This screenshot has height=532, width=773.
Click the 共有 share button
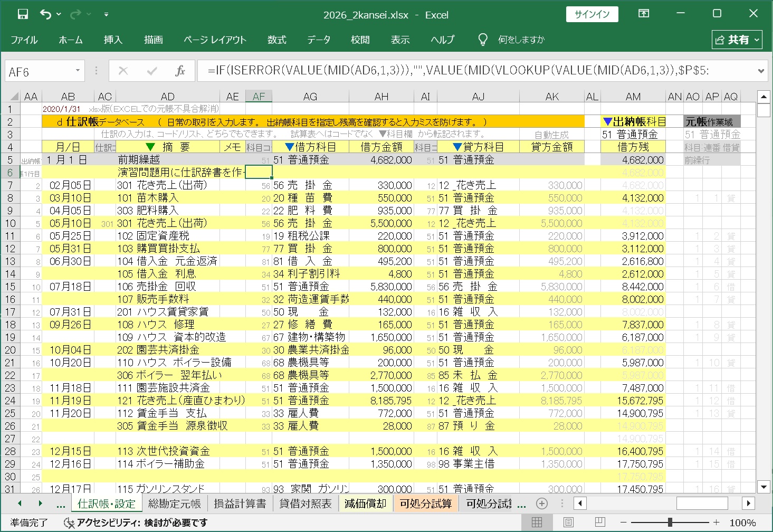pyautogui.click(x=737, y=40)
